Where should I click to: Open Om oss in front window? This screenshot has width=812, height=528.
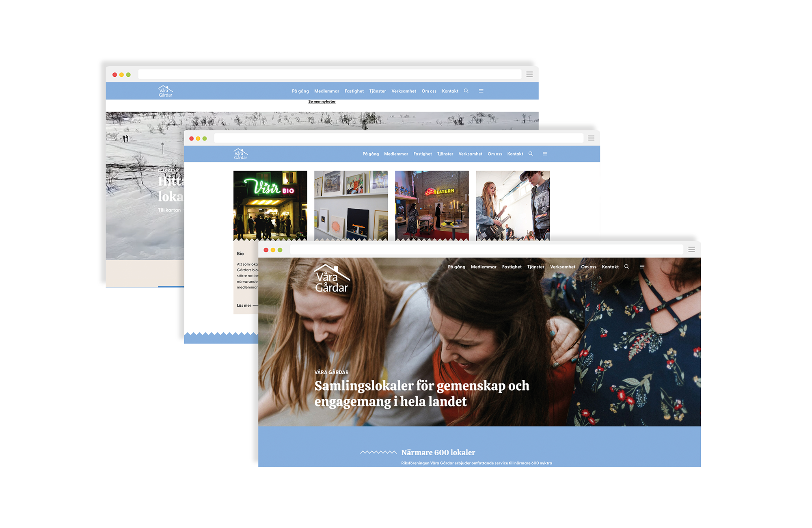(x=588, y=267)
